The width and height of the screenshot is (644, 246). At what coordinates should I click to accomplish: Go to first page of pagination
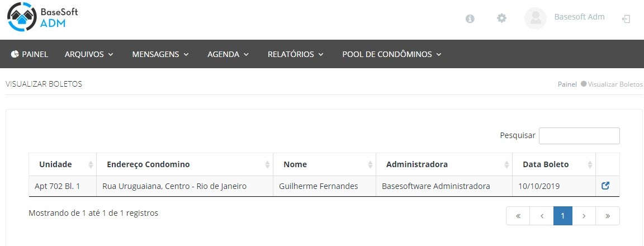click(x=518, y=216)
